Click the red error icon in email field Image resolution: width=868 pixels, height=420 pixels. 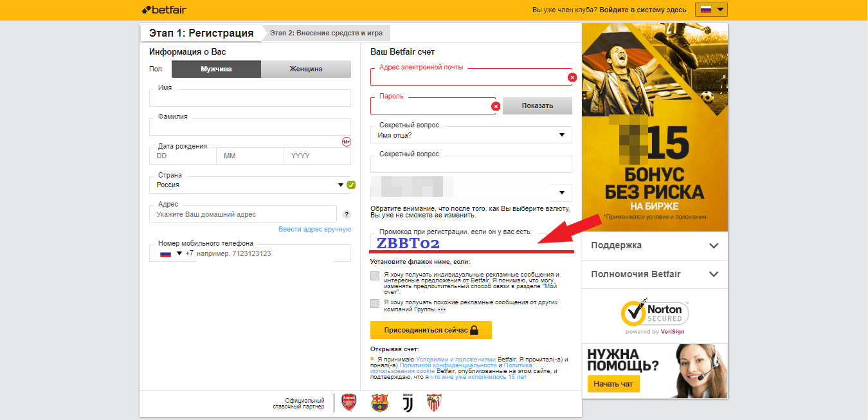click(x=572, y=77)
